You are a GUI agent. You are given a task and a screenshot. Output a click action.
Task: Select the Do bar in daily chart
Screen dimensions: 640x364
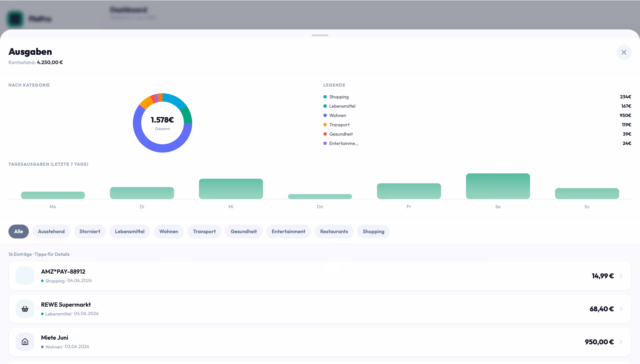pyautogui.click(x=320, y=197)
